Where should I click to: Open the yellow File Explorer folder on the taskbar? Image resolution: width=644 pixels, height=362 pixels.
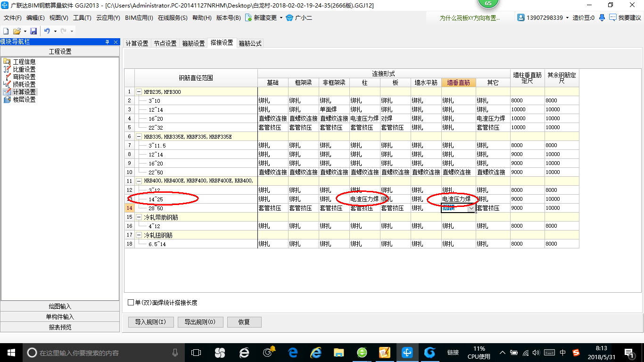(x=339, y=353)
